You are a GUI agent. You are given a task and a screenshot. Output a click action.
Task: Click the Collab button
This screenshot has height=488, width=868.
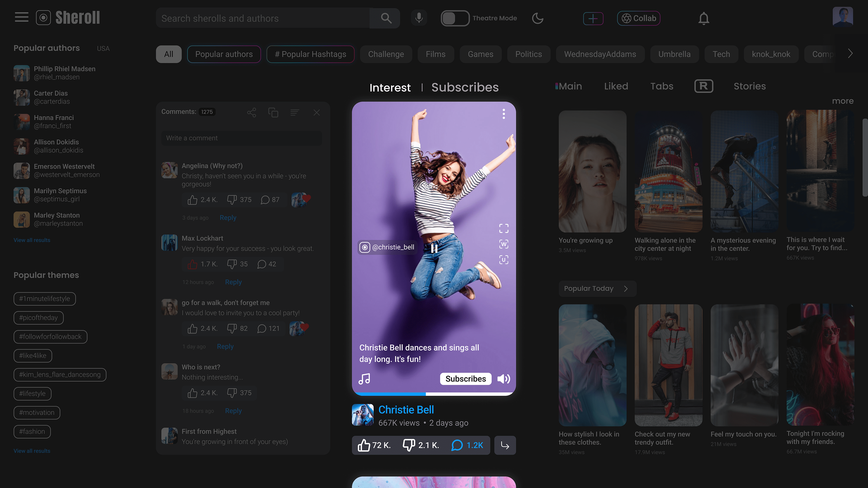(x=639, y=18)
